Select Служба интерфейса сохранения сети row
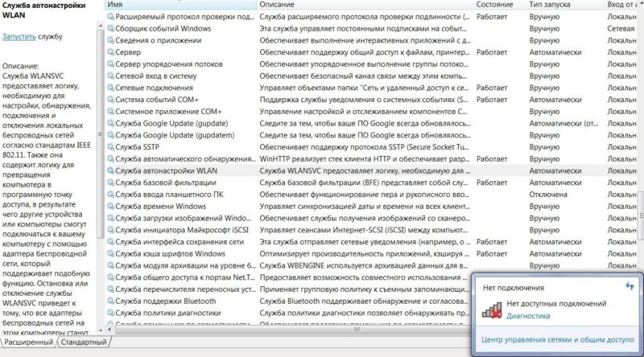This screenshot has width=644, height=357. [372, 242]
